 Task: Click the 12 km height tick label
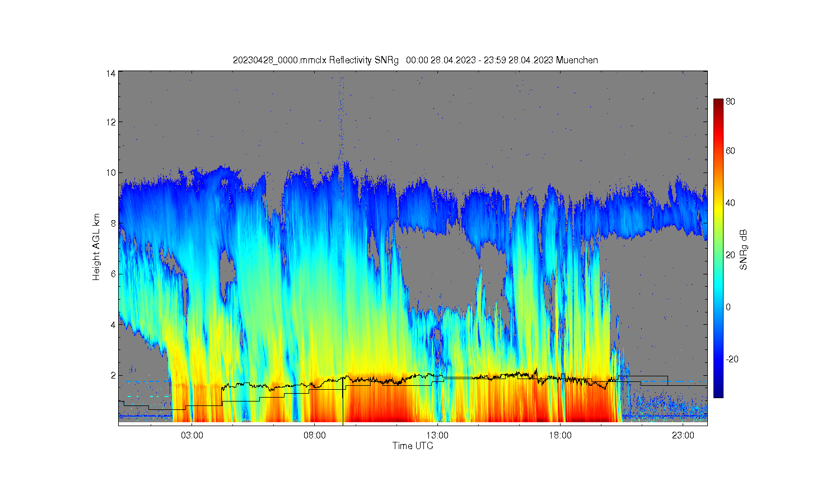pos(111,122)
